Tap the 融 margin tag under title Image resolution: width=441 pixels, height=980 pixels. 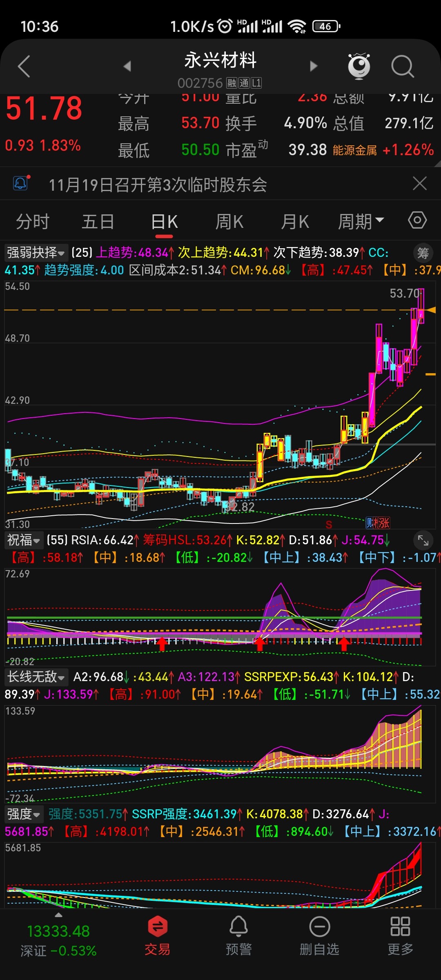point(232,83)
